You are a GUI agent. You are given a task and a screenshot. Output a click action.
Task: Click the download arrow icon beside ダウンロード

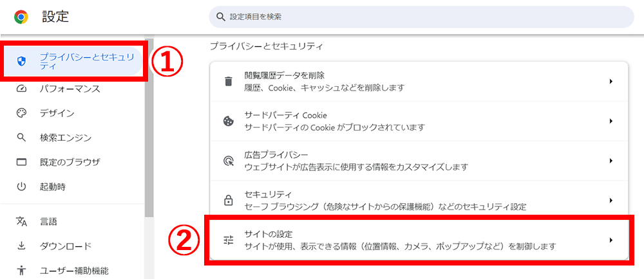click(21, 246)
